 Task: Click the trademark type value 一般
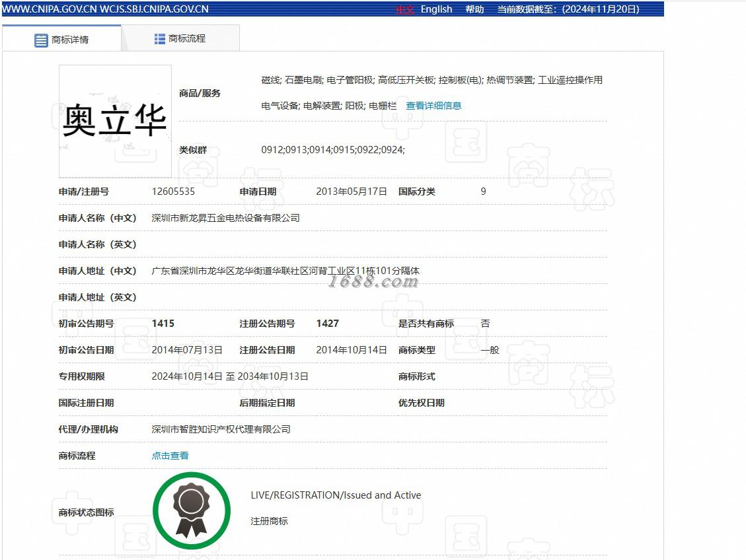(490, 350)
